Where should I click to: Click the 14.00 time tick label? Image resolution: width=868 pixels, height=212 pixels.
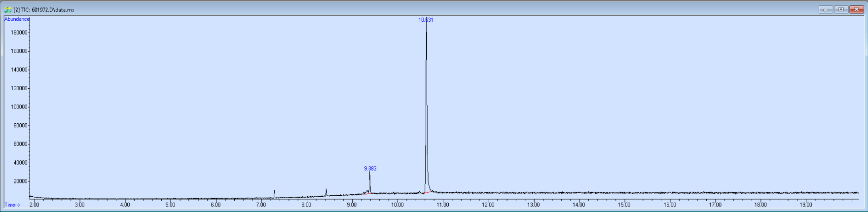coord(579,205)
